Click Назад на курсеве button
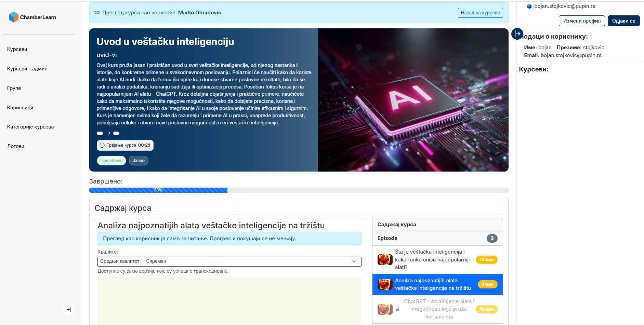 pos(480,13)
